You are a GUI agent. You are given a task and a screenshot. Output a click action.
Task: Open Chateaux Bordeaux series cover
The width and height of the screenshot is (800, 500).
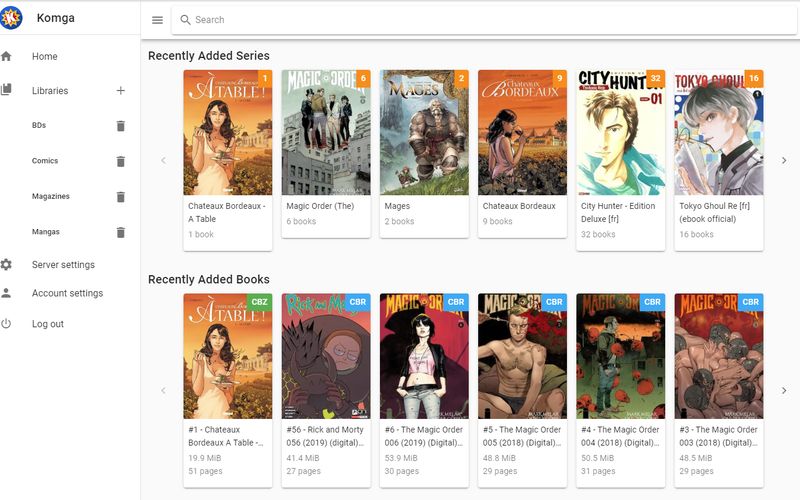tap(522, 132)
